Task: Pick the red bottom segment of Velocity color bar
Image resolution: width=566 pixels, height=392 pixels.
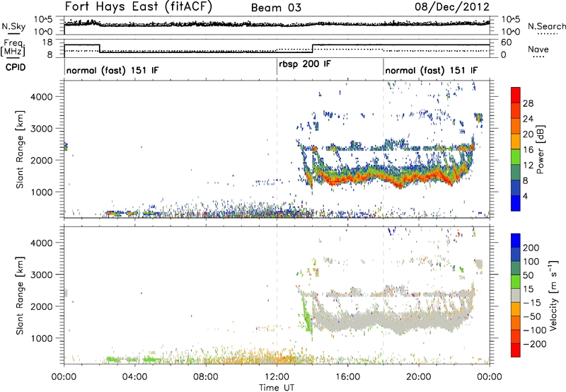Action: (x=516, y=350)
